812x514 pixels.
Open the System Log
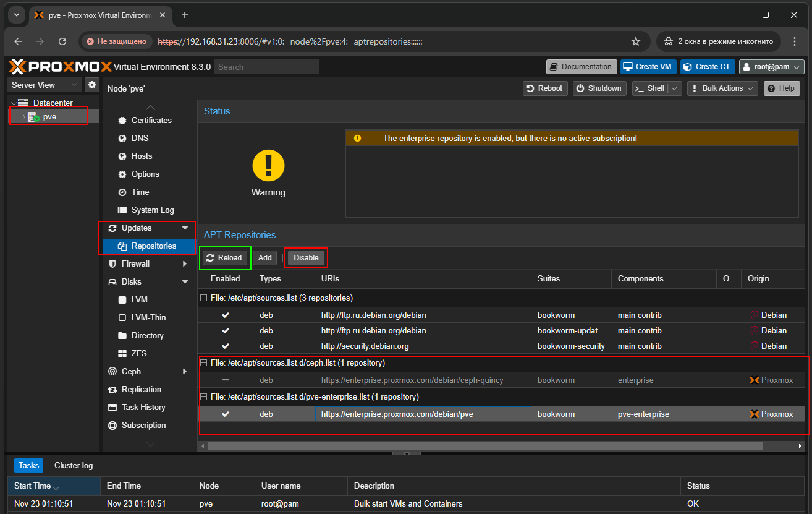[153, 210]
